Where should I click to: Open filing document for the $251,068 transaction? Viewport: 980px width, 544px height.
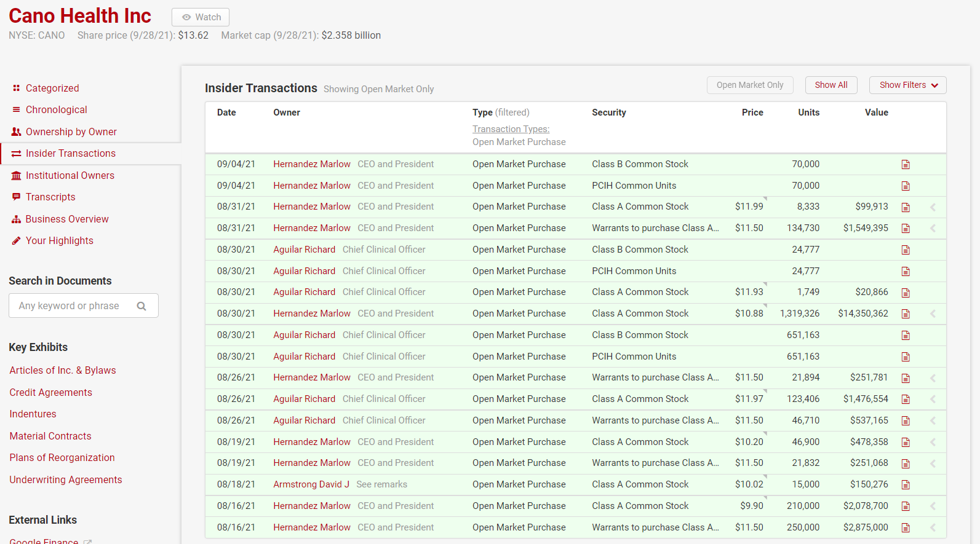pos(906,463)
